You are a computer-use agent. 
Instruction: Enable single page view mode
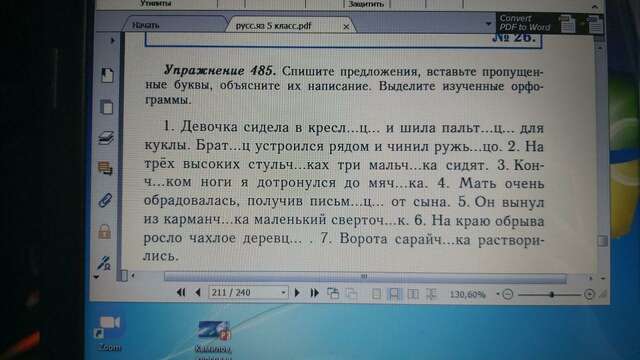tap(376, 293)
